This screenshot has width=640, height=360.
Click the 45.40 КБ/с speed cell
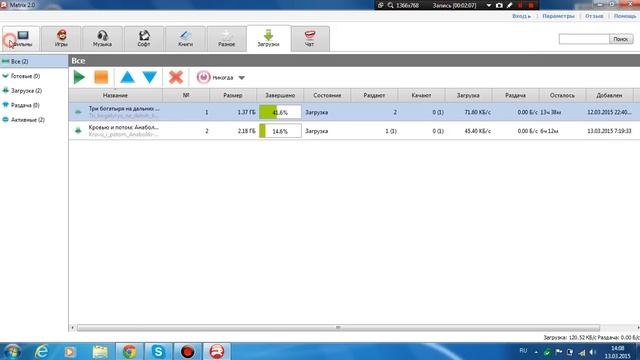(x=477, y=131)
